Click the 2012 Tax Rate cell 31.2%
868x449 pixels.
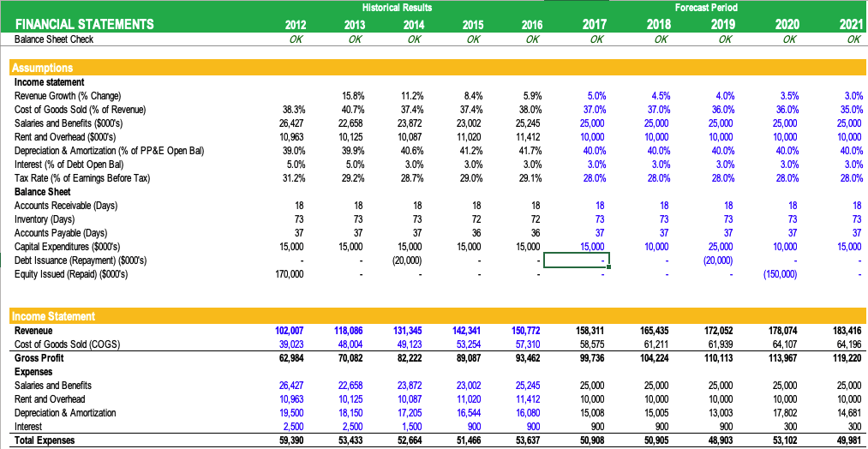click(291, 178)
